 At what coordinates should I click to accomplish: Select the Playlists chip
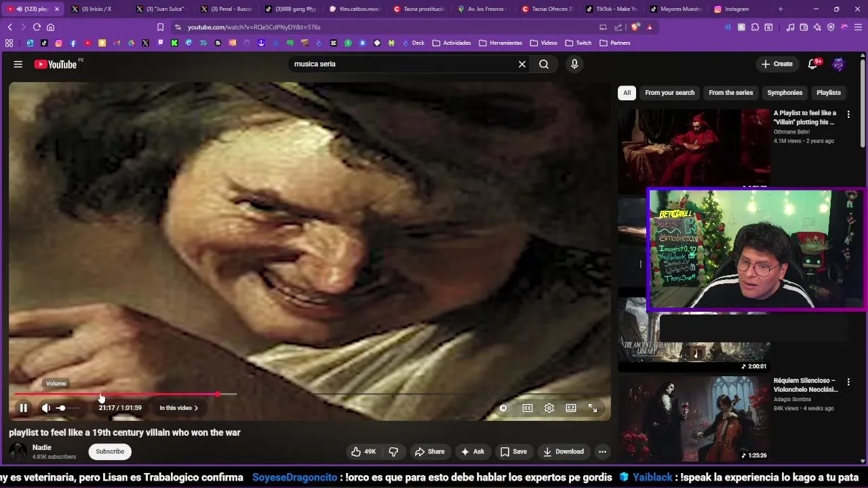pos(829,93)
